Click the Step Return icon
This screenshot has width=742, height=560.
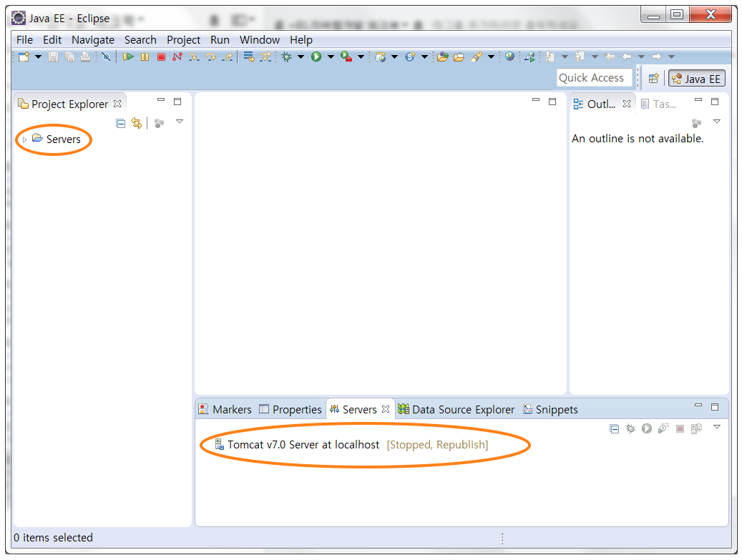point(228,57)
